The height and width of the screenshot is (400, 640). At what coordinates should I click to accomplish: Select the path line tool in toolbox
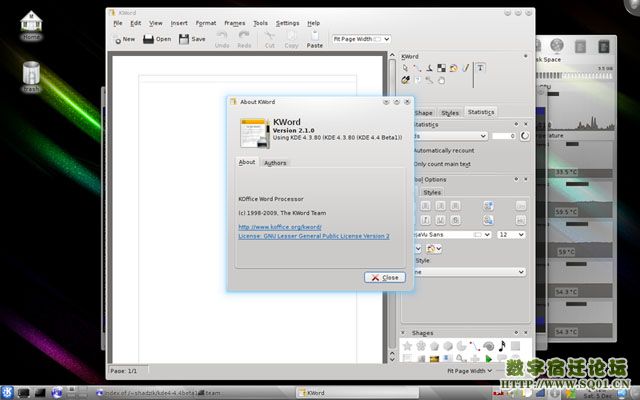coord(417,68)
